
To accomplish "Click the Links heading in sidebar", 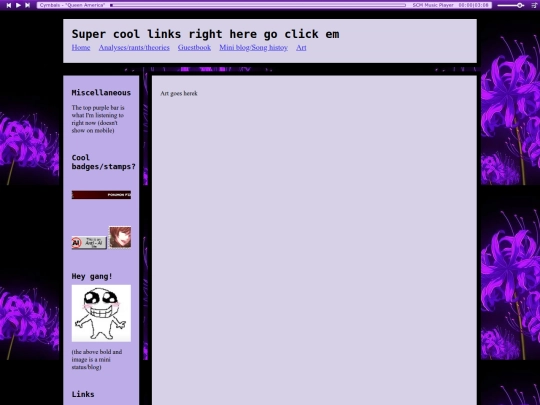I will [x=83, y=394].
